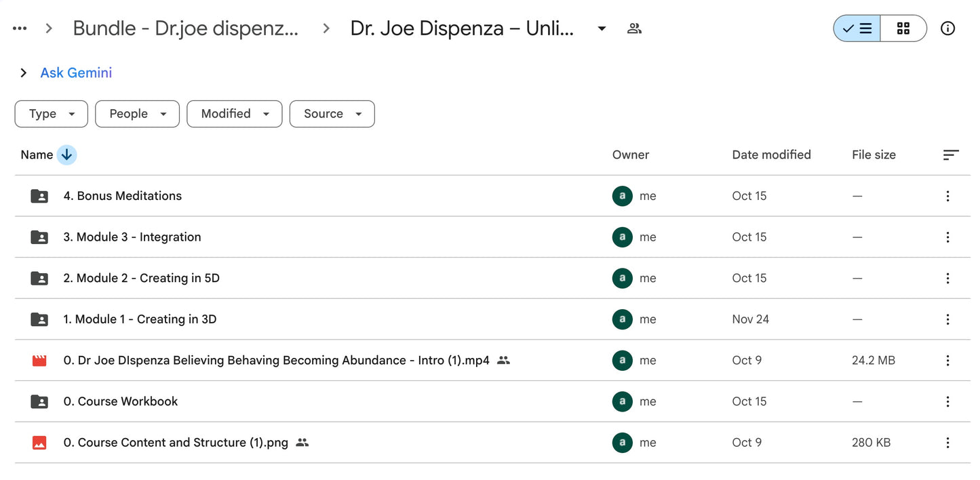Open the Type filter dropdown

point(51,113)
